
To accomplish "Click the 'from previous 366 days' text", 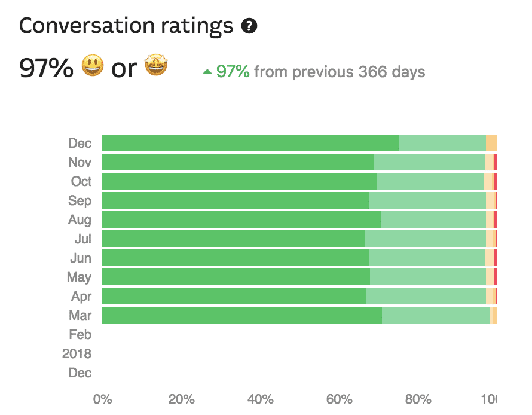I will (x=340, y=72).
